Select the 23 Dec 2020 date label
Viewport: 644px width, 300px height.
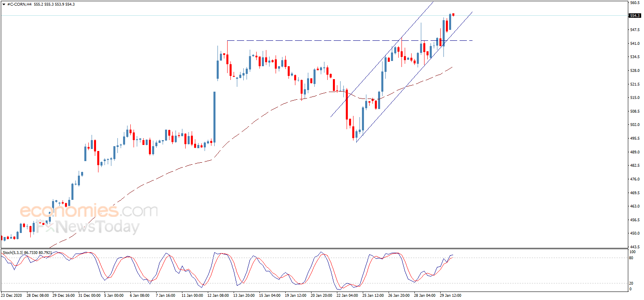[11, 296]
